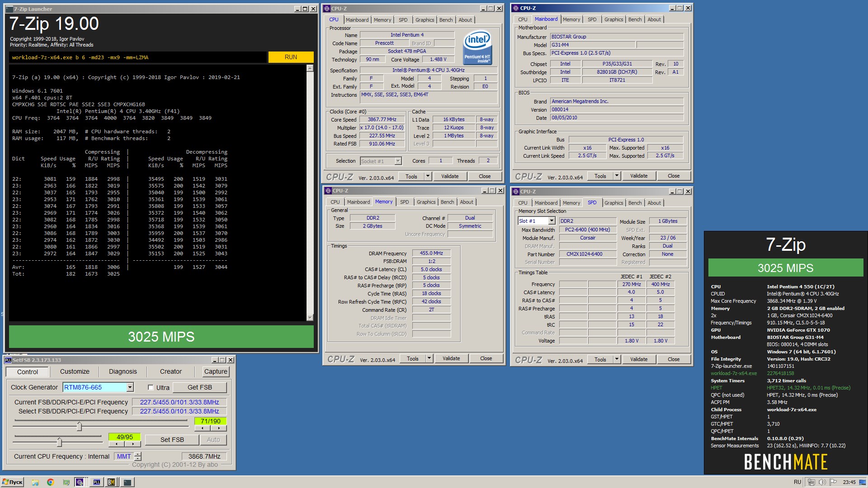The height and width of the screenshot is (488, 868).
Task: Increase the 71/190 FSB step value
Action: pos(219,428)
